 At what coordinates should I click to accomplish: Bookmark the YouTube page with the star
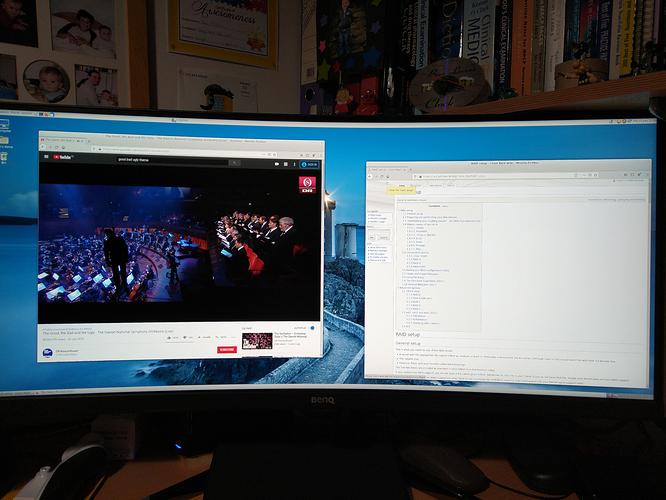275,155
